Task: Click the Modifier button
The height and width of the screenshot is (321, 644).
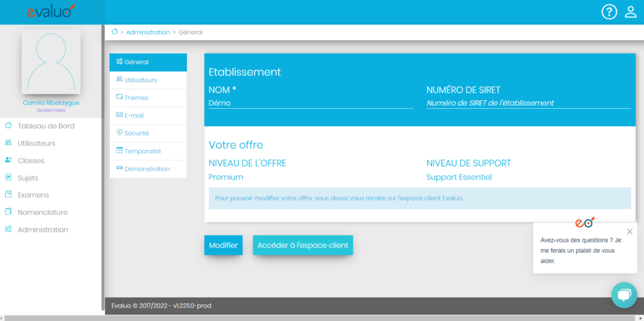Action: [x=223, y=245]
